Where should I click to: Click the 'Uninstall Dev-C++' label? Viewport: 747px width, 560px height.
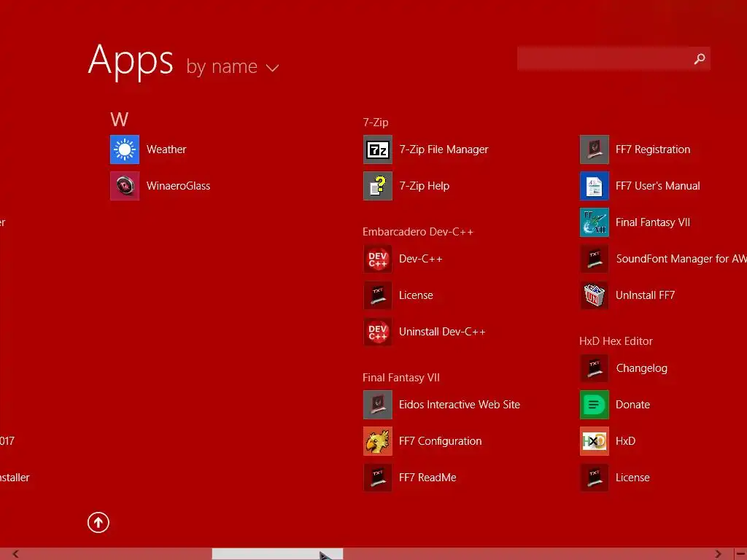click(x=442, y=332)
